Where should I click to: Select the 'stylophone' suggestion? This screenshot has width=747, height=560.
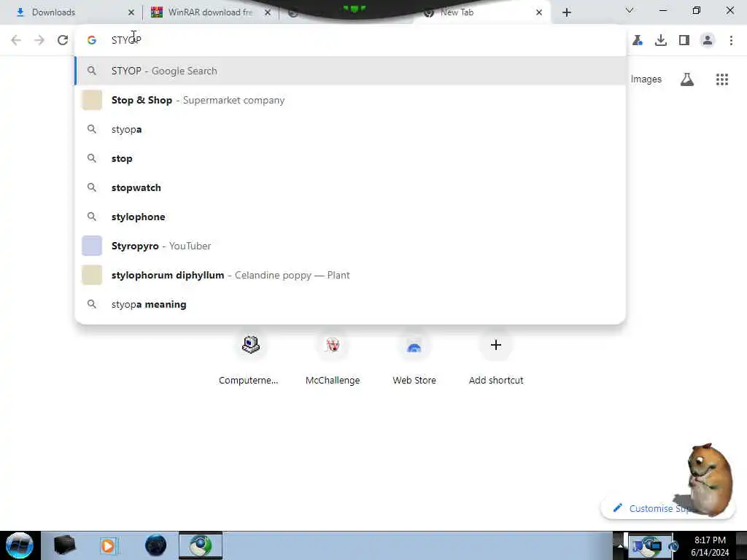click(x=350, y=217)
